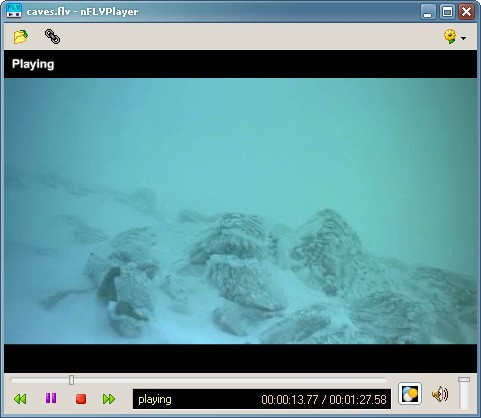The width and height of the screenshot is (481, 418).
Task: Click the 'Playing' header above the video
Action: click(33, 64)
